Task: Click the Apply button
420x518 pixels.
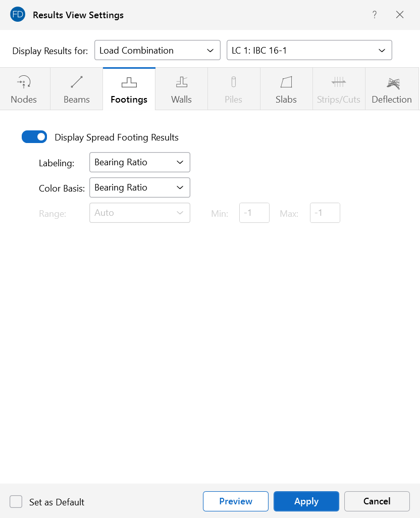Action: pyautogui.click(x=306, y=501)
